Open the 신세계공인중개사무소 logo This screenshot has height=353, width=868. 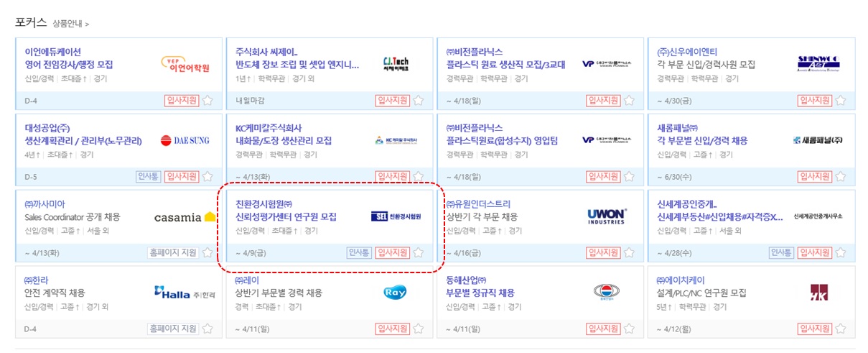pyautogui.click(x=818, y=216)
